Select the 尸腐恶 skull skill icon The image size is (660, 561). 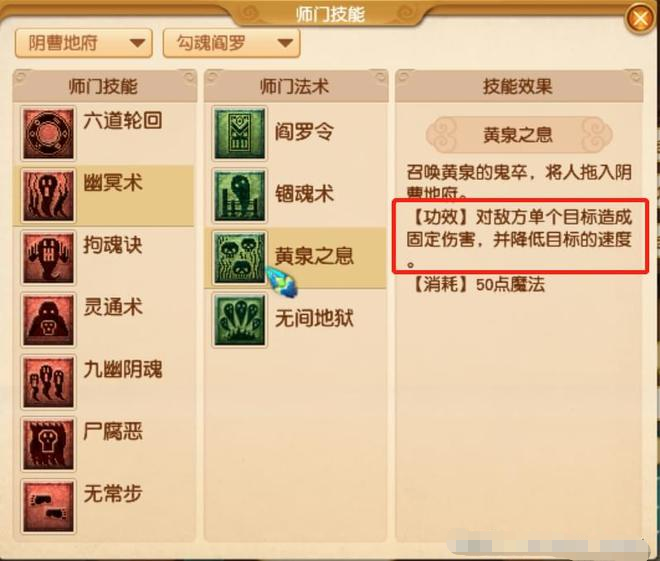[48, 444]
